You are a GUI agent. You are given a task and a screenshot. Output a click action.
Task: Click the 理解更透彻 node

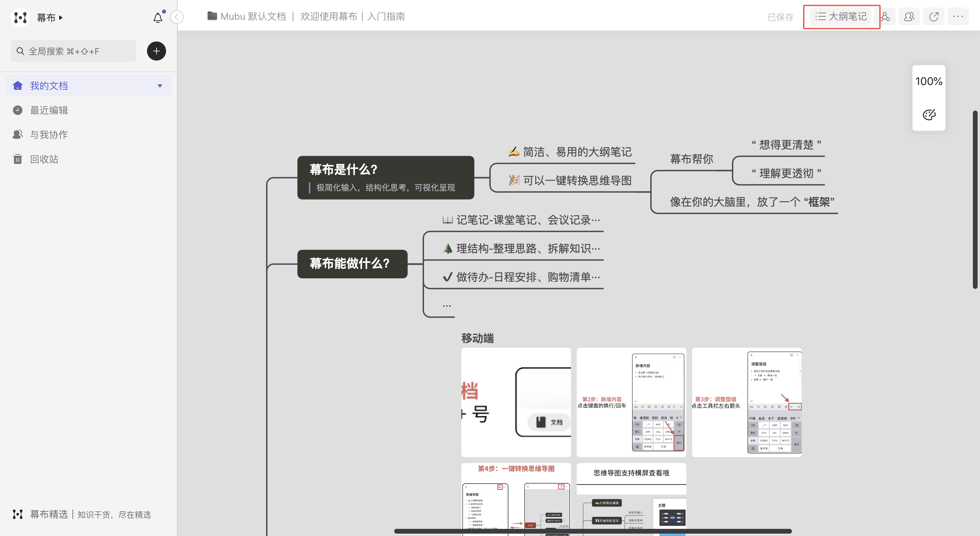coord(786,173)
